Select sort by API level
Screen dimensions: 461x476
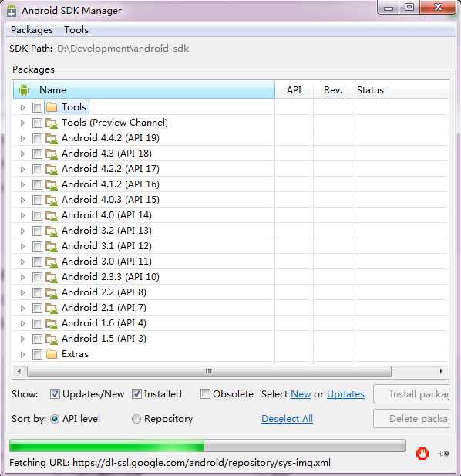[x=55, y=419]
